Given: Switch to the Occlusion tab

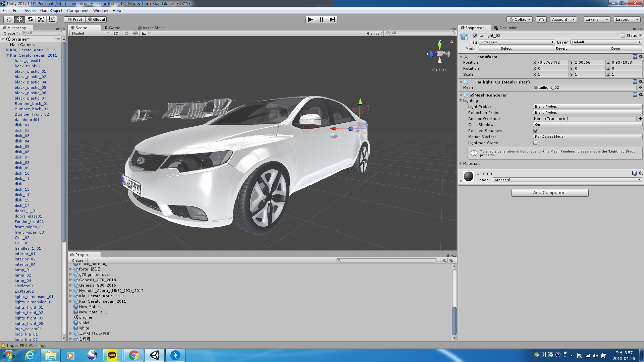Looking at the screenshot, I should pos(506,28).
